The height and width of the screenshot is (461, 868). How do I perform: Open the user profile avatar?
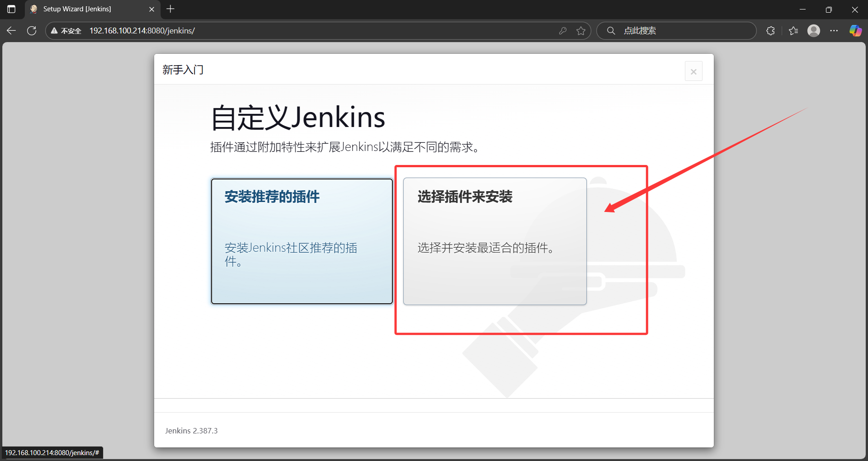point(814,31)
